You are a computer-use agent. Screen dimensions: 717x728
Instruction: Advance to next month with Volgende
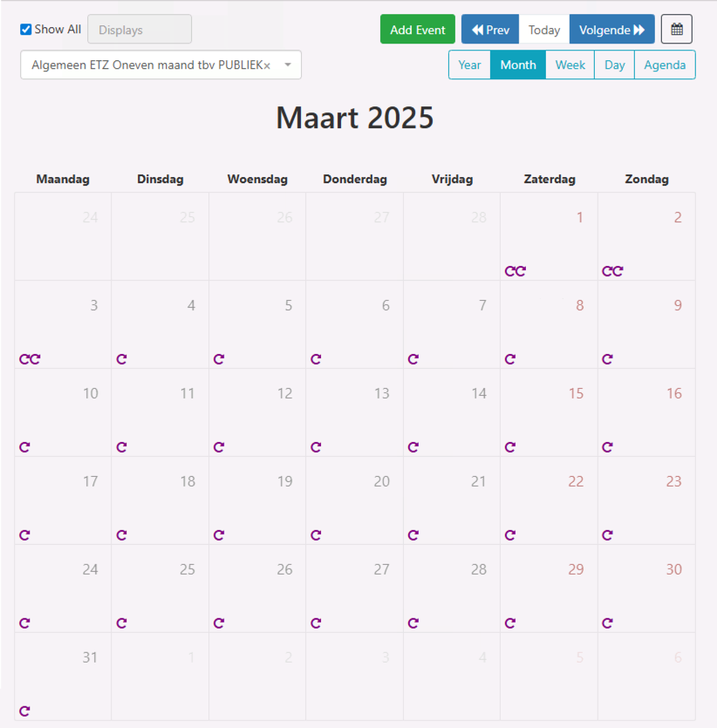click(611, 30)
